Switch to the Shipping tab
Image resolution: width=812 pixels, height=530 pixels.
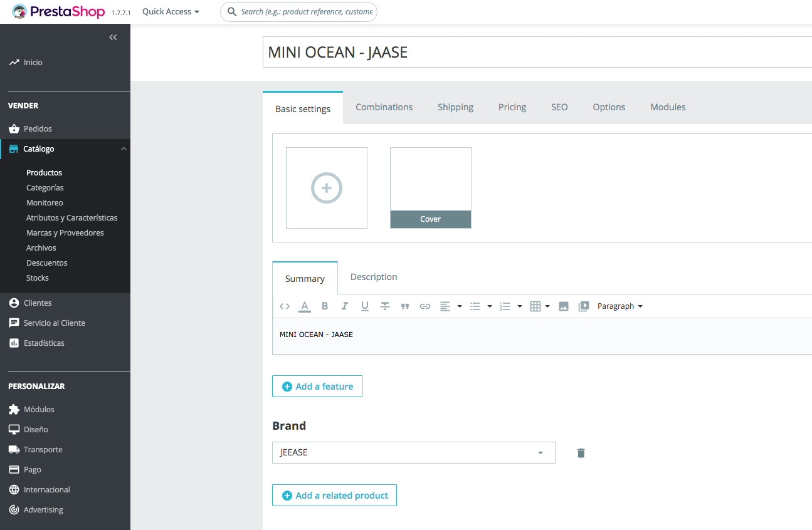pos(456,107)
